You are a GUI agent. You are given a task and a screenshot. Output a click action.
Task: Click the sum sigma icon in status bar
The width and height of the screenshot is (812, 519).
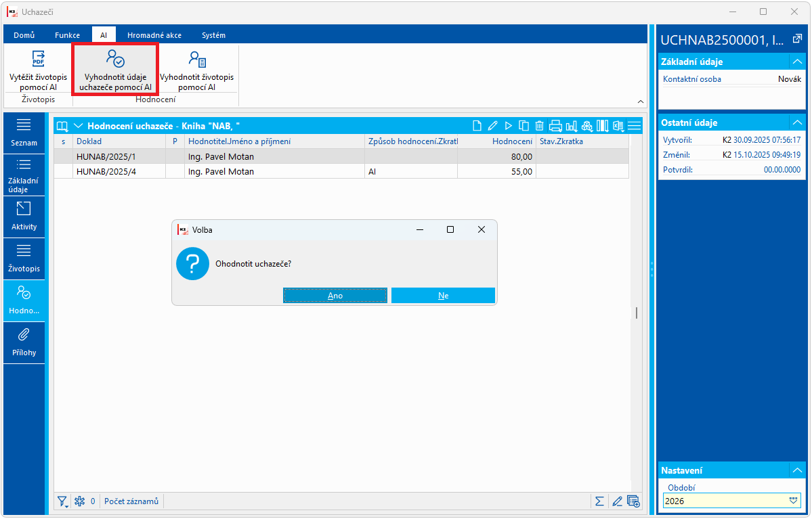[599, 501]
